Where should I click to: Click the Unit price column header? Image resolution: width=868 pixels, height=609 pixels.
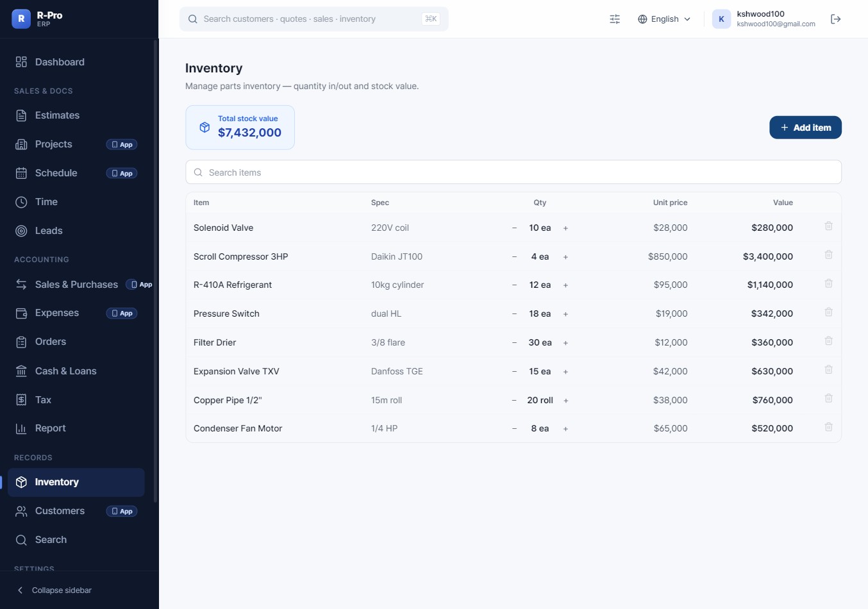670,203
